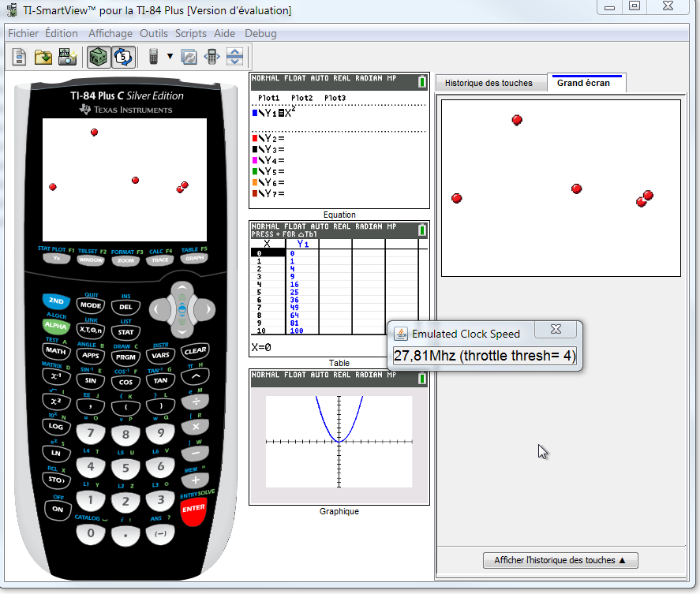Viewport: 700px width, 594px height.
Task: Click the LOG key
Action: coord(56,426)
